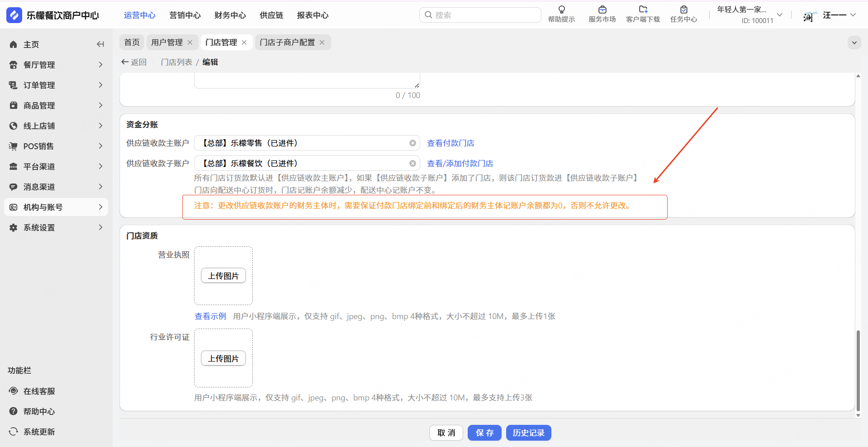The width and height of the screenshot is (868, 447).
Task: Click the 客户端下载 icon
Action: point(643,10)
